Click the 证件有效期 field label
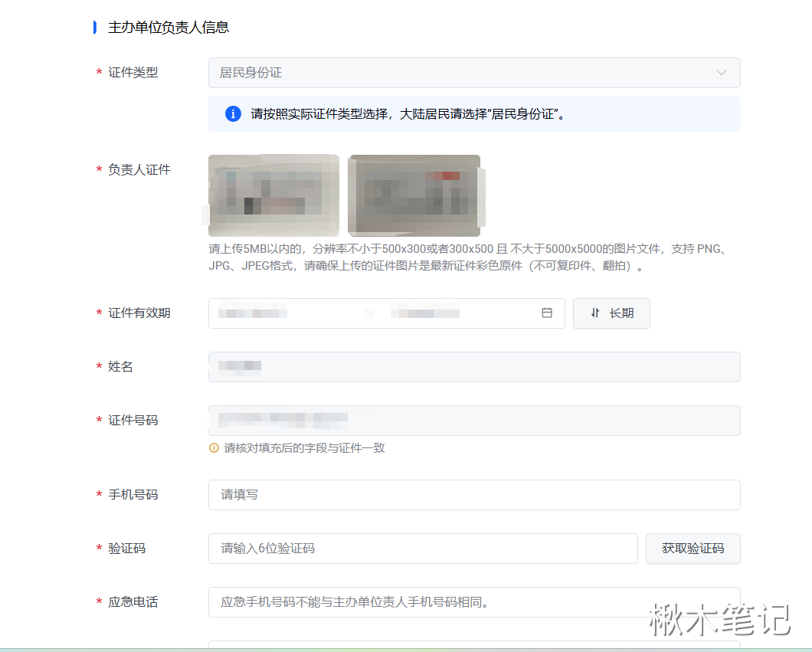This screenshot has width=812, height=652. click(139, 313)
